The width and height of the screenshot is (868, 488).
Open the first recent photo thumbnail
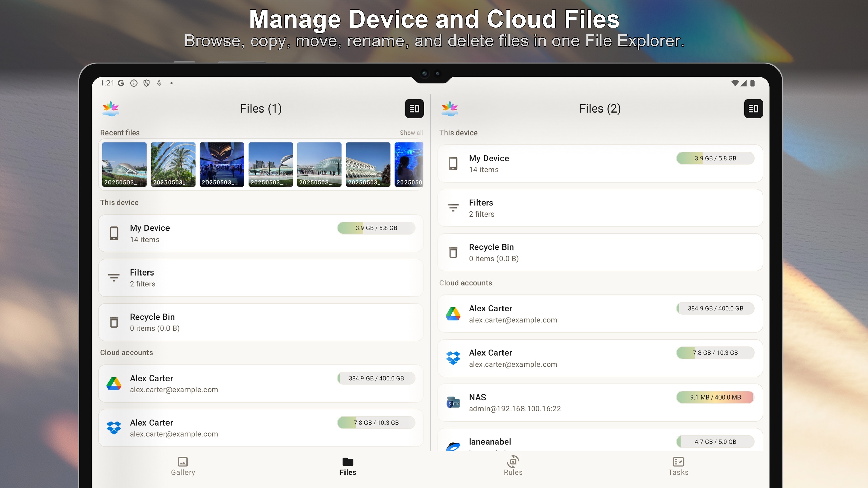click(124, 164)
